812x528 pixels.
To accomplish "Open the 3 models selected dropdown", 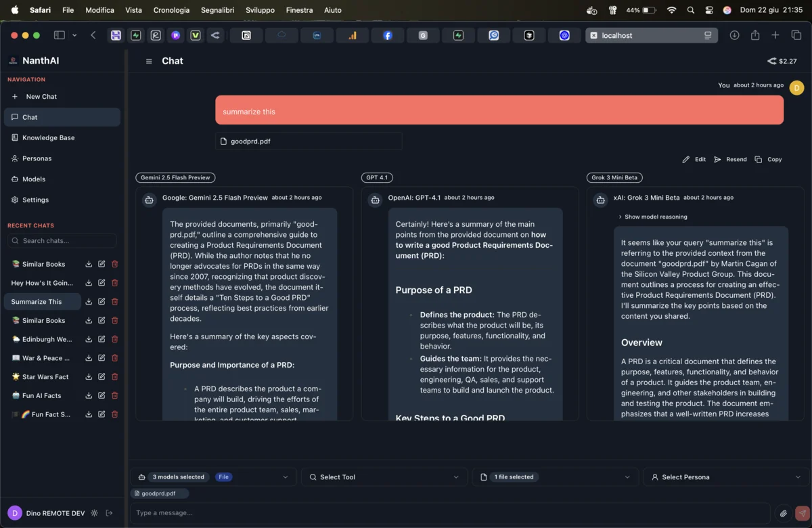I will click(213, 477).
